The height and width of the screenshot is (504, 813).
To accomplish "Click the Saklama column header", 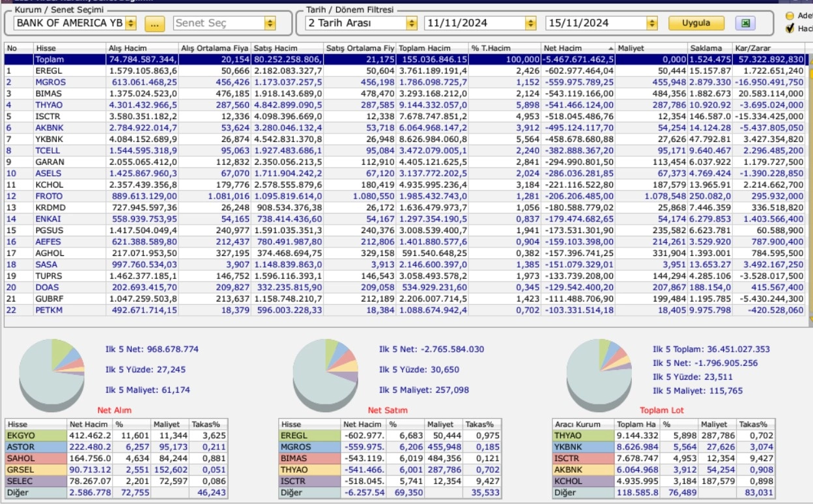I will pyautogui.click(x=709, y=48).
